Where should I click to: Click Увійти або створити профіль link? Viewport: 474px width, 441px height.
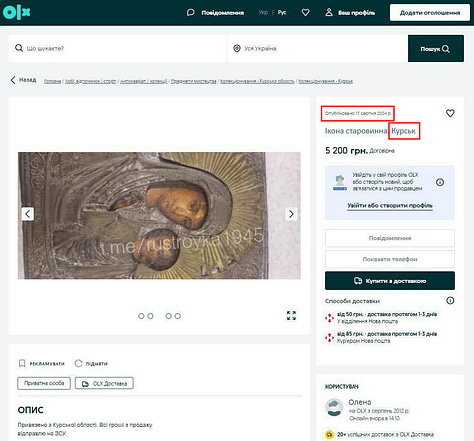[390, 205]
